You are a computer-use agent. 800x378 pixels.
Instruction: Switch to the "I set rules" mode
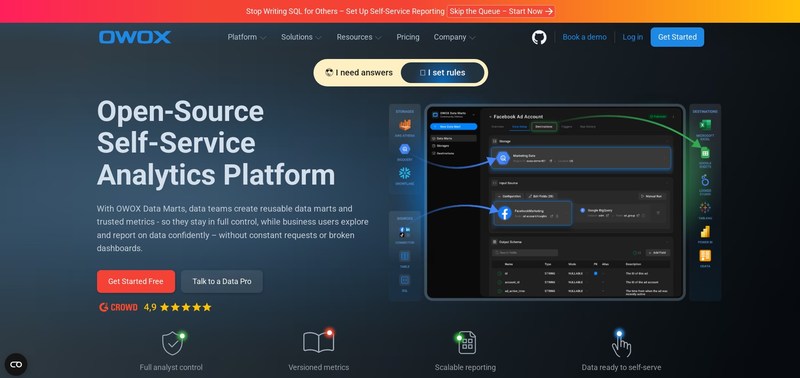pos(442,72)
